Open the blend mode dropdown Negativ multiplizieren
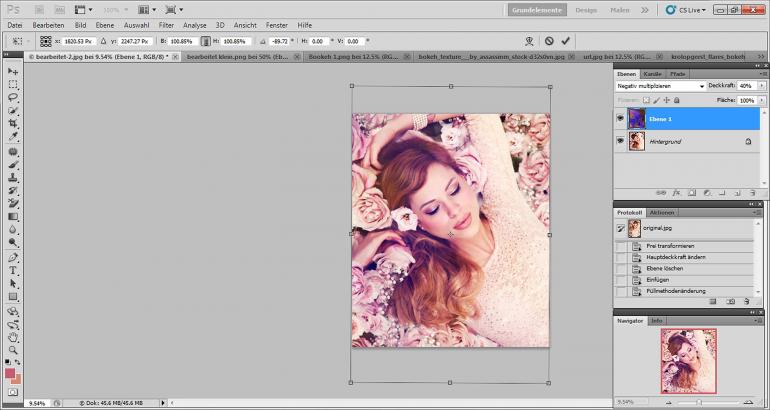770x410 pixels. [660, 86]
